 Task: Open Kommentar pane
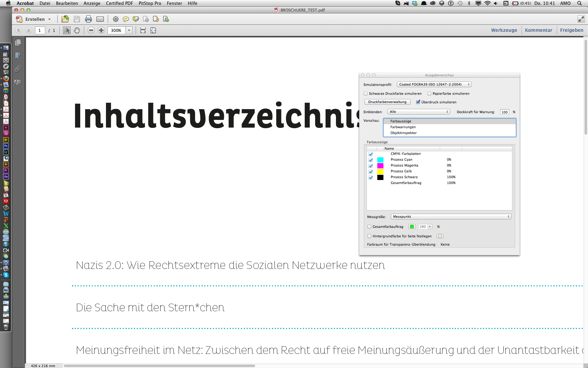tap(538, 30)
